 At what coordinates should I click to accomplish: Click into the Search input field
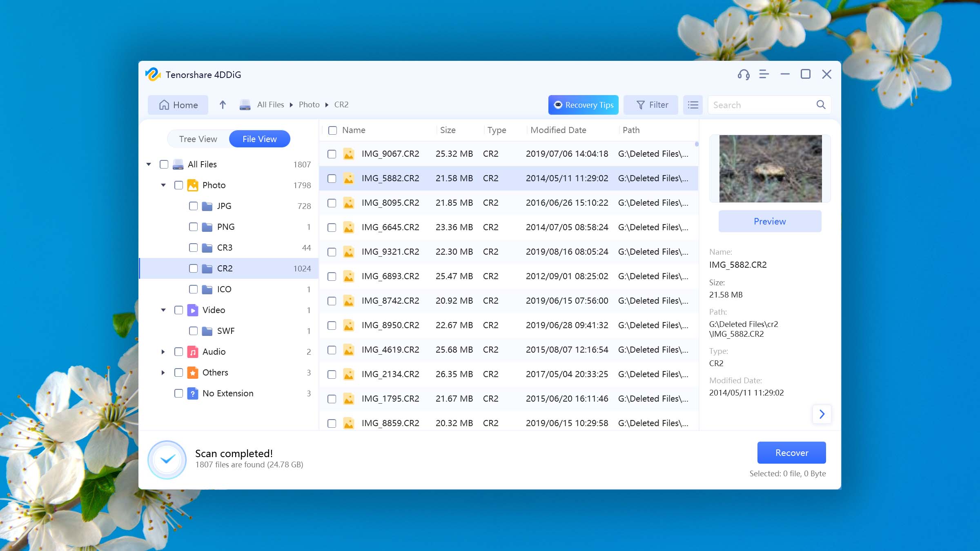coord(769,105)
